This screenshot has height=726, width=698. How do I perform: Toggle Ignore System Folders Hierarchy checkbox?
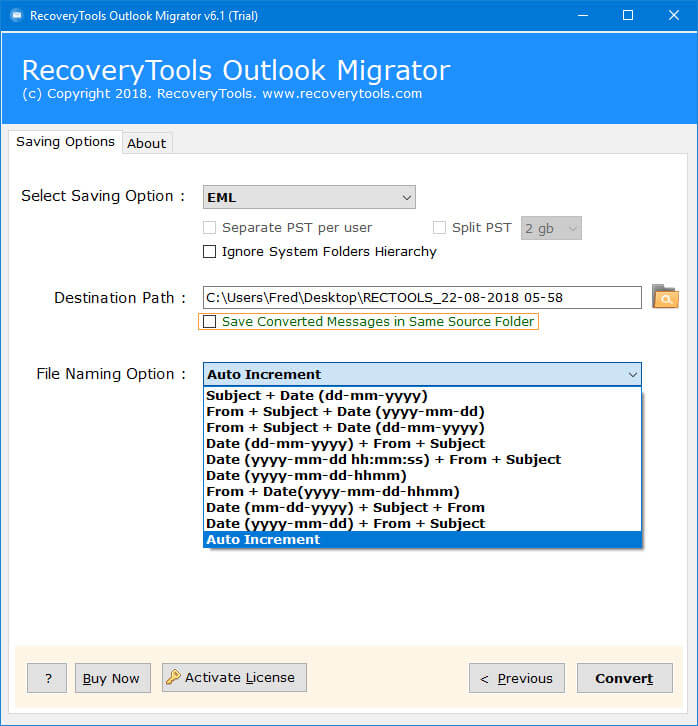210,251
